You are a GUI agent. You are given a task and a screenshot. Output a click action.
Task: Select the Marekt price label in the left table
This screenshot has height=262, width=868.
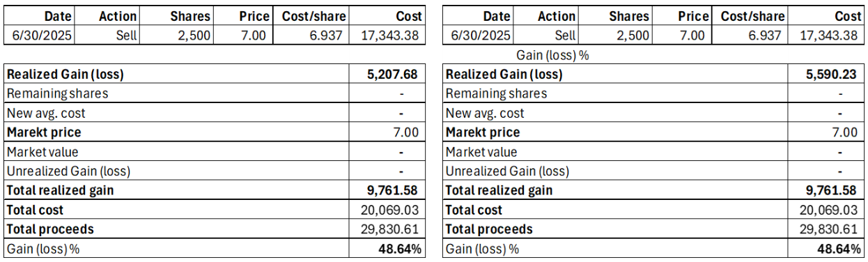(x=43, y=132)
